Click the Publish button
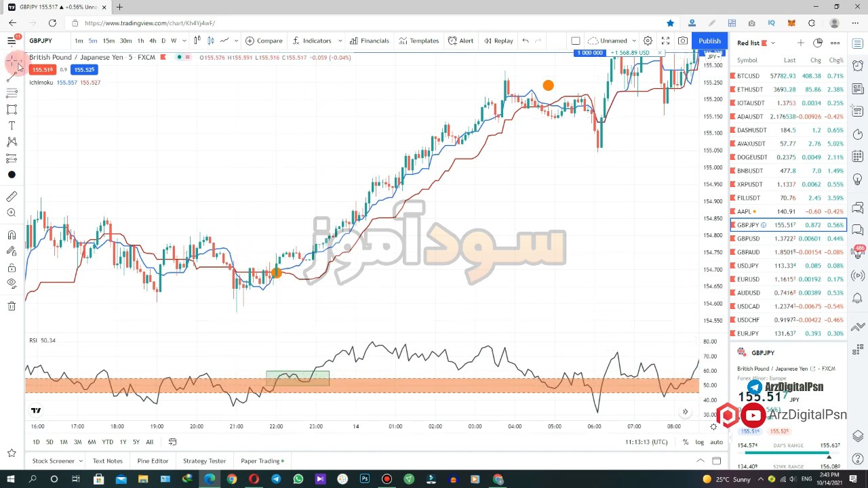Viewport: 868px width, 488px height. tap(709, 41)
